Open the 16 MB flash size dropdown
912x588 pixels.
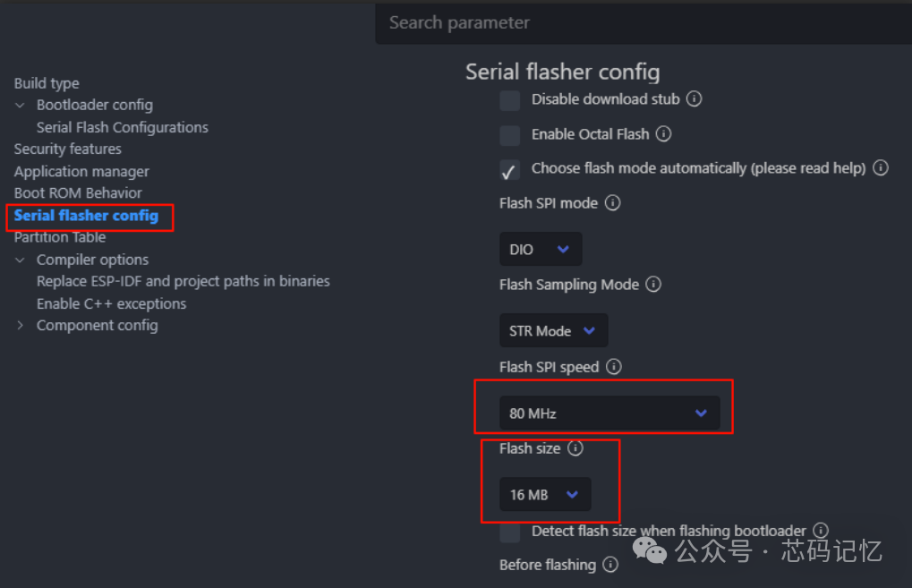pos(545,495)
